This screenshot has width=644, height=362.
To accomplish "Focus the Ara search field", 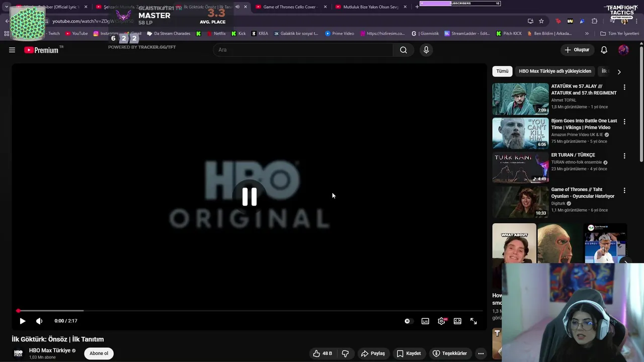I will click(303, 50).
